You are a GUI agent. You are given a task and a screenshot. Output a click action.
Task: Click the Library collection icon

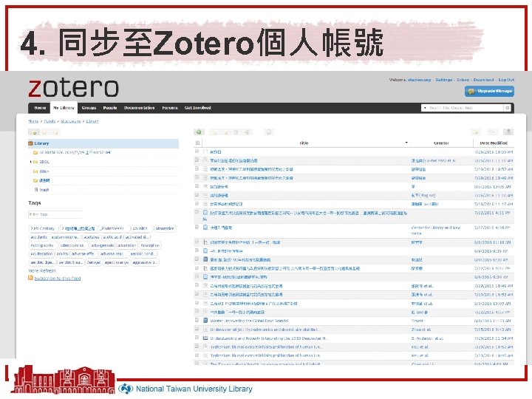30,143
